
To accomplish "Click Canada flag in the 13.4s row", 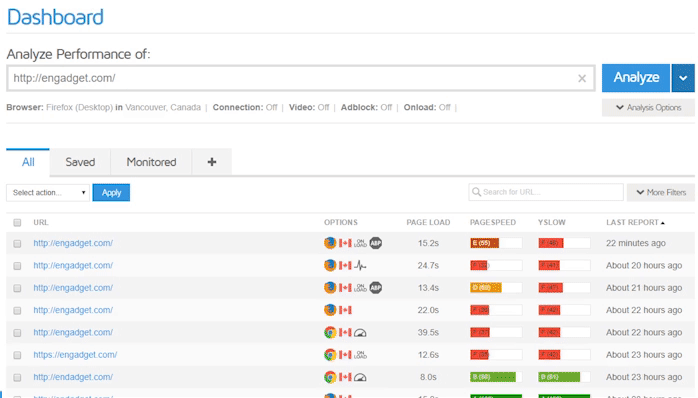I will coord(345,288).
